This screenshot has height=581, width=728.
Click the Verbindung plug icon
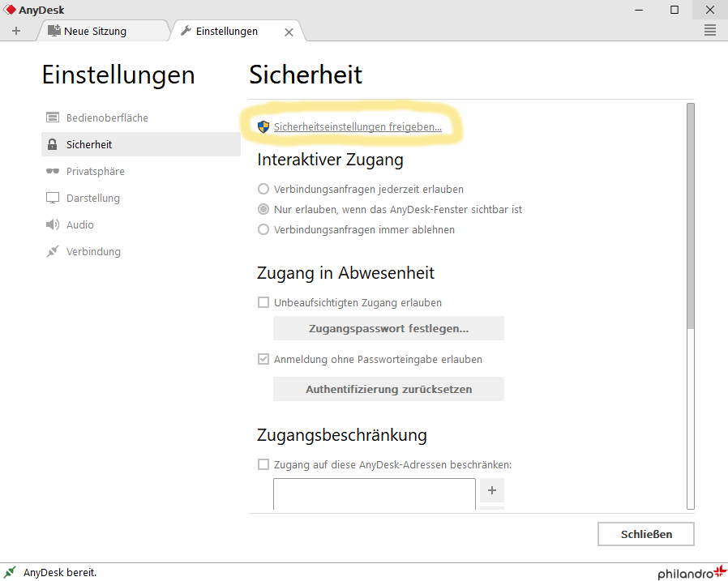pos(53,251)
